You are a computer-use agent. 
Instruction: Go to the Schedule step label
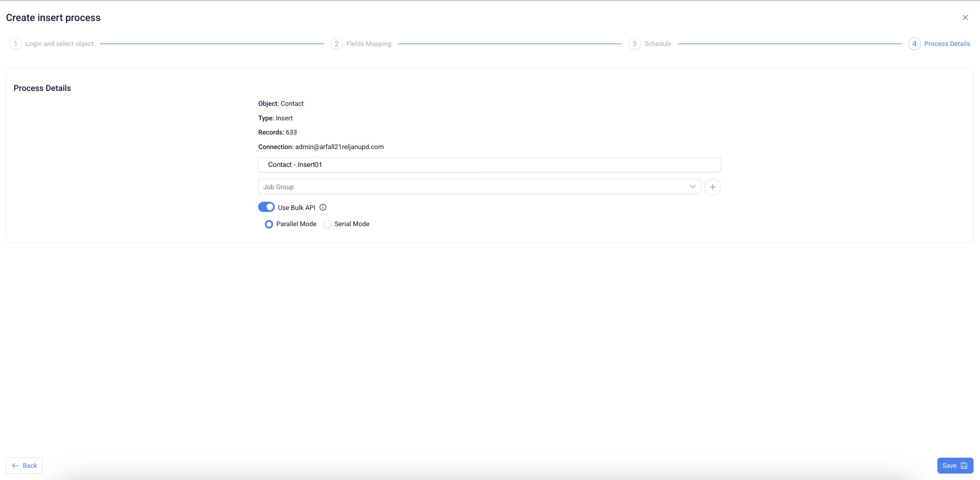(658, 44)
